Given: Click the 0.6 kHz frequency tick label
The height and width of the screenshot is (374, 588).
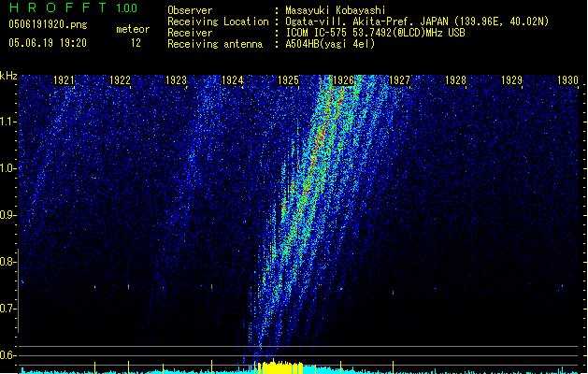Looking at the screenshot, I should (x=7, y=355).
